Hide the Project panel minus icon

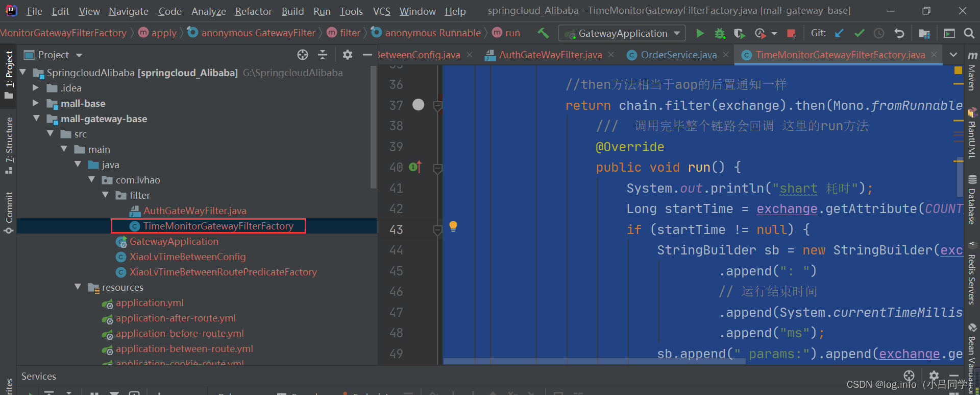[367, 55]
